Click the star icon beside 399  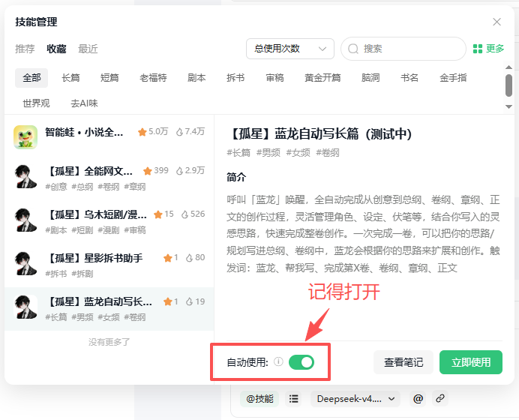148,171
